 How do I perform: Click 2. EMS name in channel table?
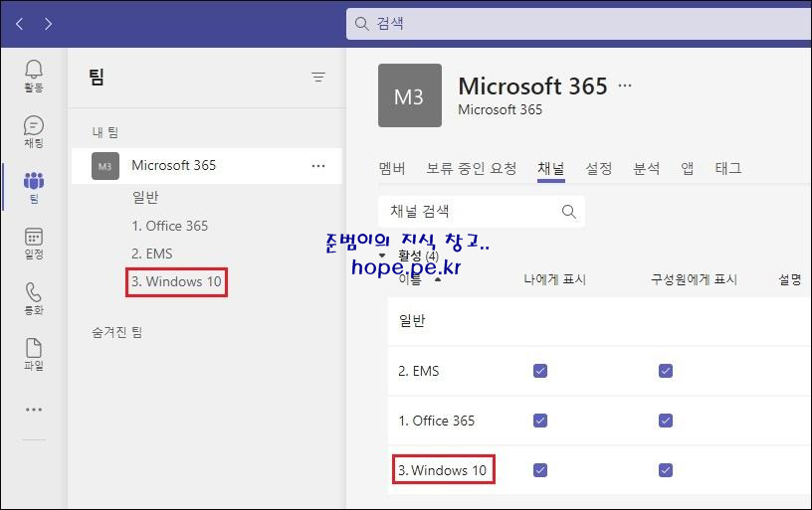tap(418, 372)
